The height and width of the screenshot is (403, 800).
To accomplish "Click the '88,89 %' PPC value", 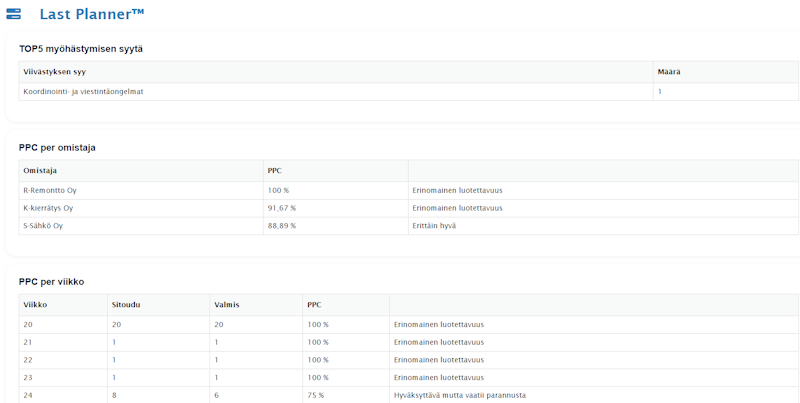I will (x=282, y=225).
